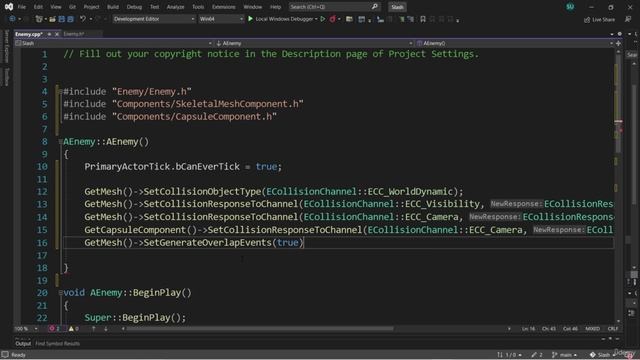This screenshot has width=640, height=360.
Task: Click the red Hot Reload flame icon
Action: 333,19
